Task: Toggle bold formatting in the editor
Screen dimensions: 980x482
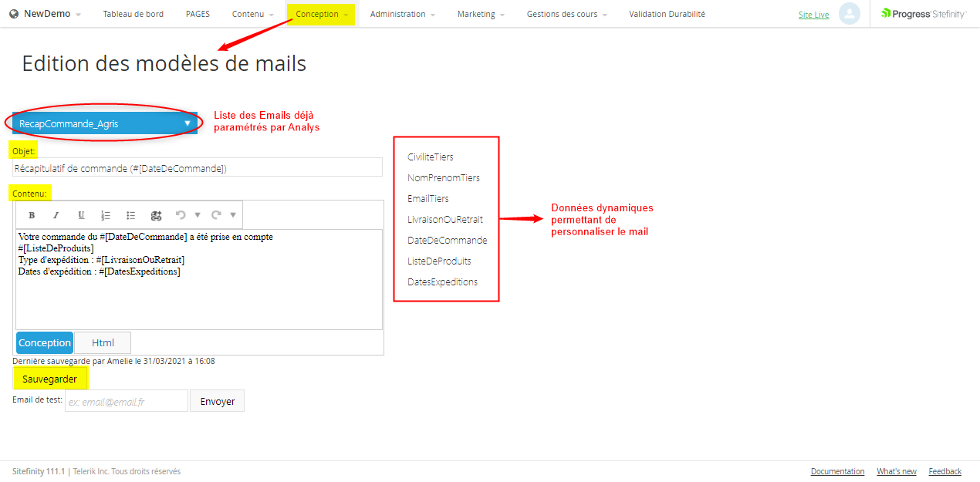Action: pos(32,215)
